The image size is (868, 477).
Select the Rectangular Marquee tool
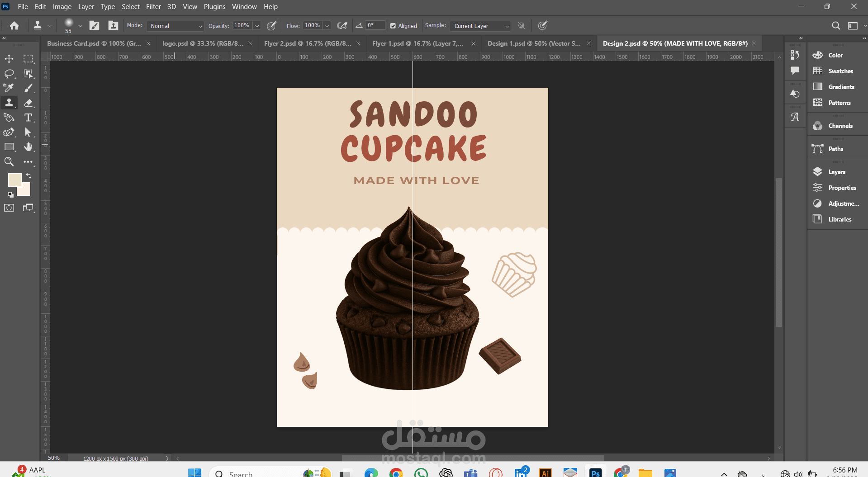(28, 59)
